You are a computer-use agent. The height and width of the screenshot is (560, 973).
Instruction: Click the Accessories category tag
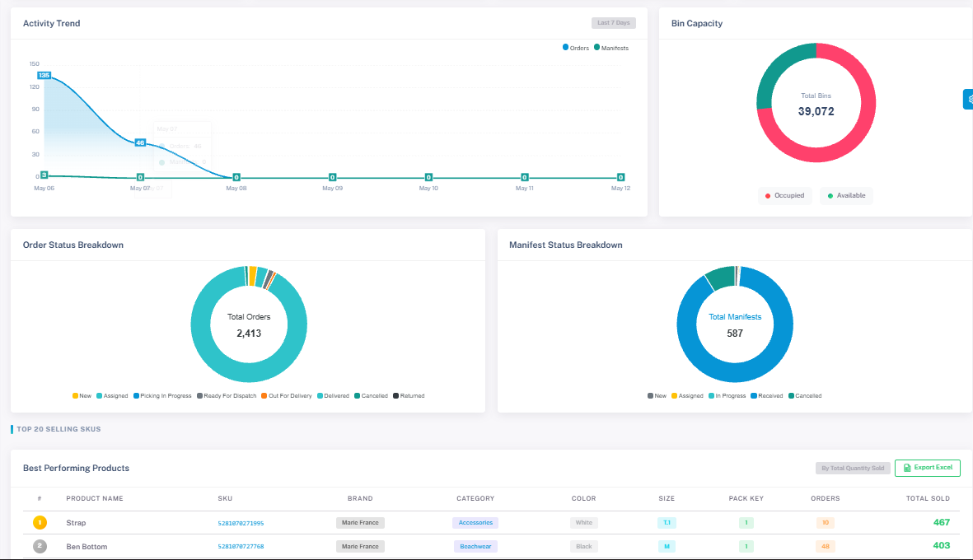[x=475, y=523]
